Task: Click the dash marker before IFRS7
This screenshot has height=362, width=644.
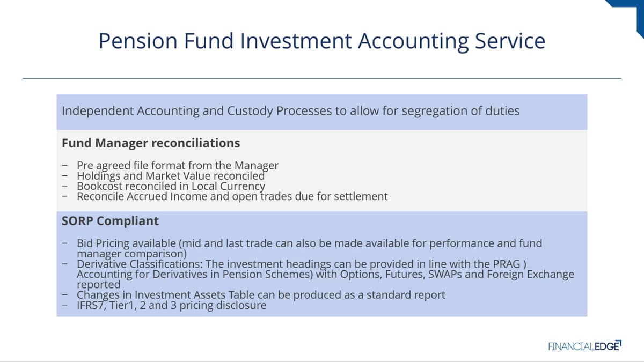Action: 64,306
